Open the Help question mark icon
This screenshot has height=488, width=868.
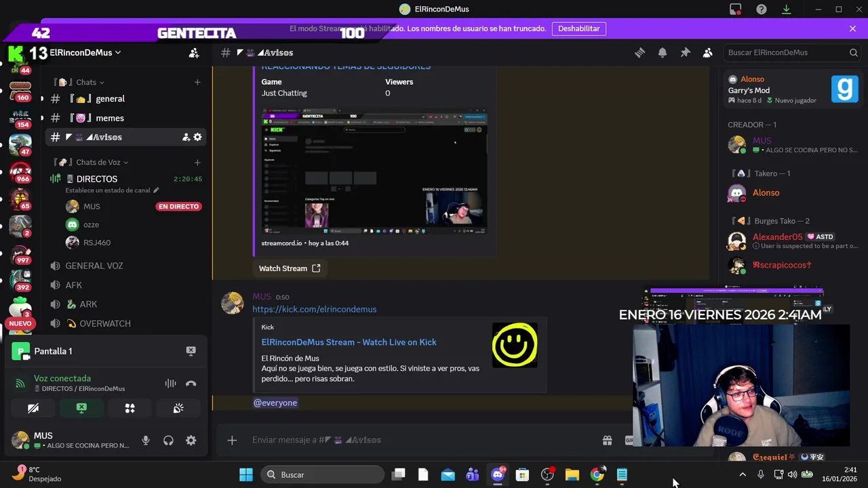point(762,9)
